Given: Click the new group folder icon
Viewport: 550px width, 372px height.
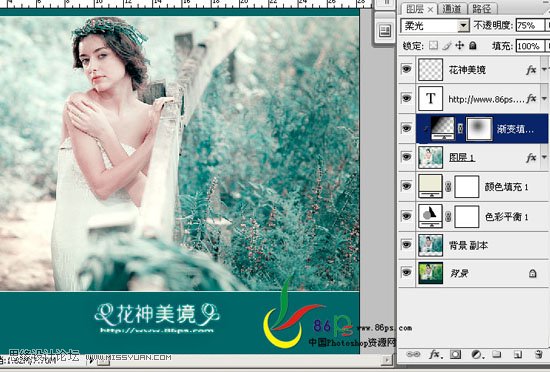Looking at the screenshot, I should click(x=497, y=354).
